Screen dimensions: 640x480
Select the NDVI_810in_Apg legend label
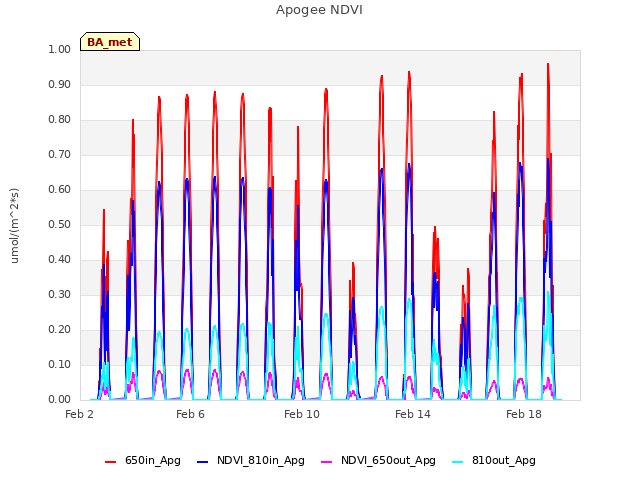[x=261, y=460]
